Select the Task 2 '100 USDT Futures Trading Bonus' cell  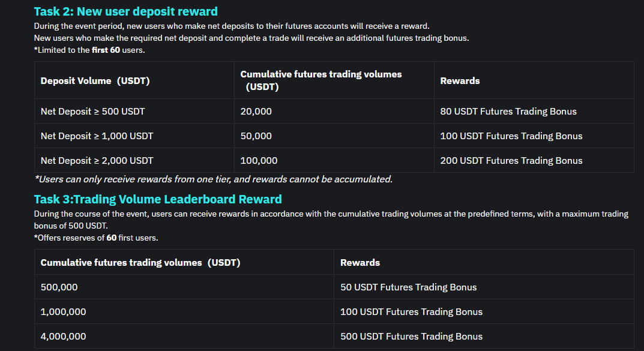[534, 136]
